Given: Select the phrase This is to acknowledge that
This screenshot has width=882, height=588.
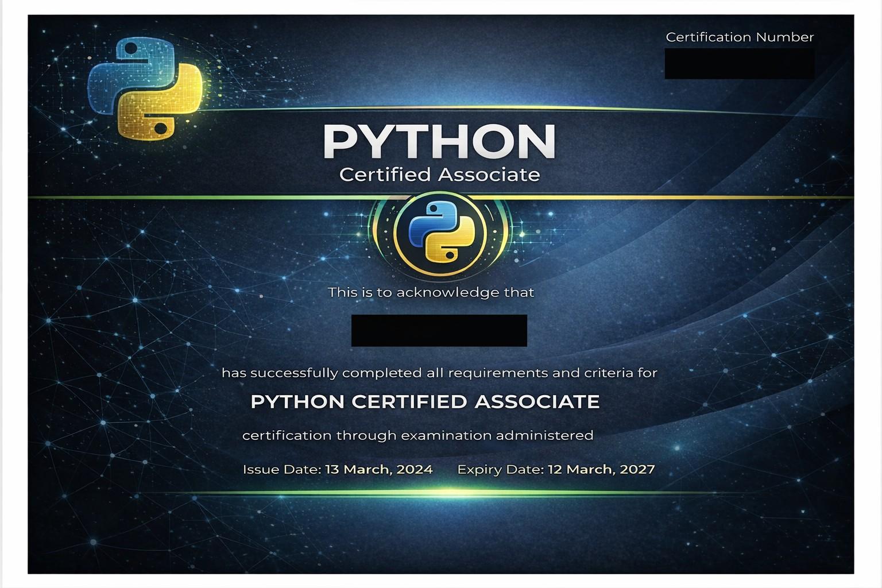Looking at the screenshot, I should coord(431,292).
